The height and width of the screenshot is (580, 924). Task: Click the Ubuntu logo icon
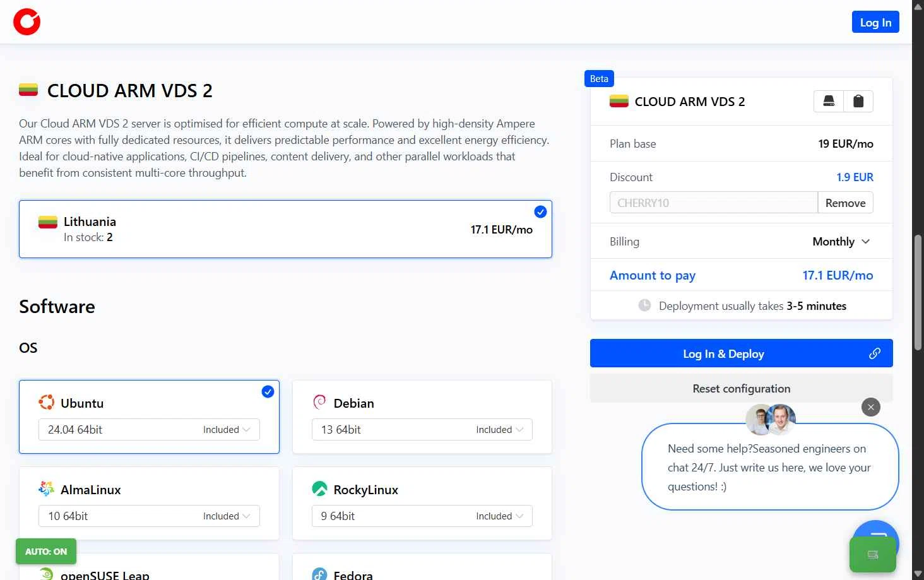(46, 403)
